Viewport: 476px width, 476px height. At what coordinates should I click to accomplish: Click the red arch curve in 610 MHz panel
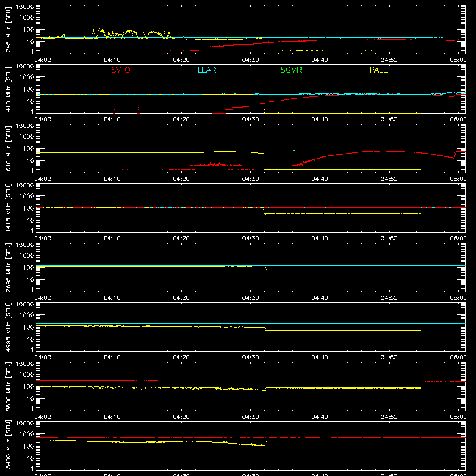click(x=374, y=152)
